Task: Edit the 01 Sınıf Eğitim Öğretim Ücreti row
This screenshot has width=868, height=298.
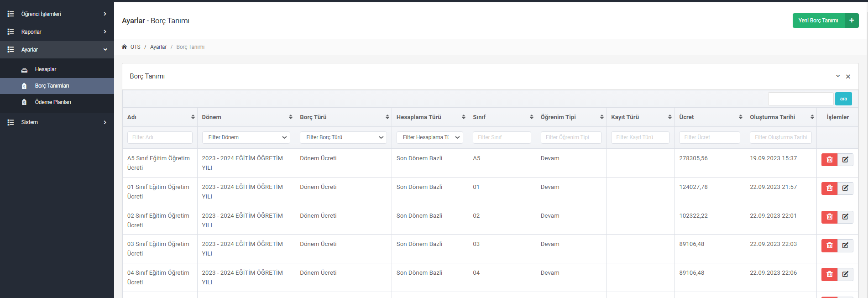Action: [845, 188]
